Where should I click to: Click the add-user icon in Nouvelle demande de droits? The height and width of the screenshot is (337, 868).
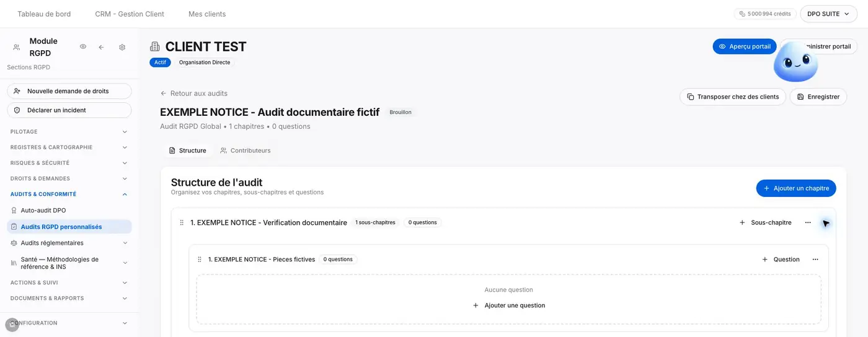pos(17,91)
